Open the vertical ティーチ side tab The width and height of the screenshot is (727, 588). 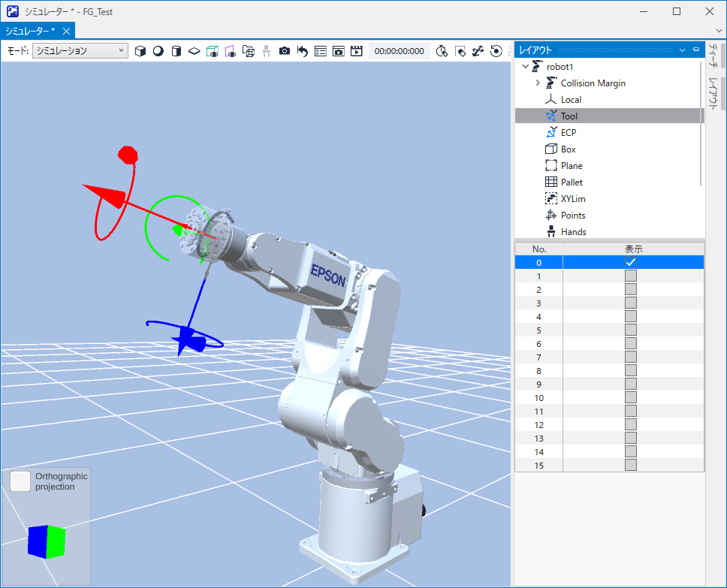pyautogui.click(x=713, y=59)
